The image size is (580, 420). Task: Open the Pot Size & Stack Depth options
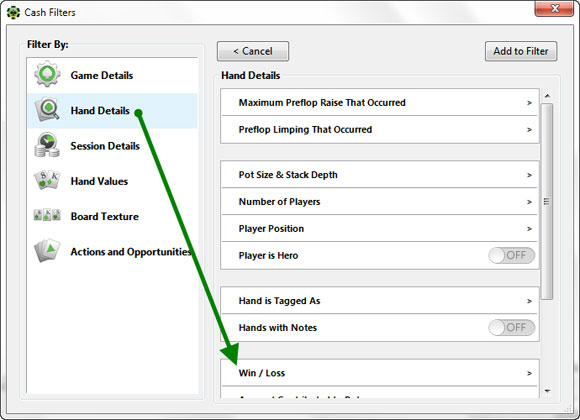click(x=380, y=175)
